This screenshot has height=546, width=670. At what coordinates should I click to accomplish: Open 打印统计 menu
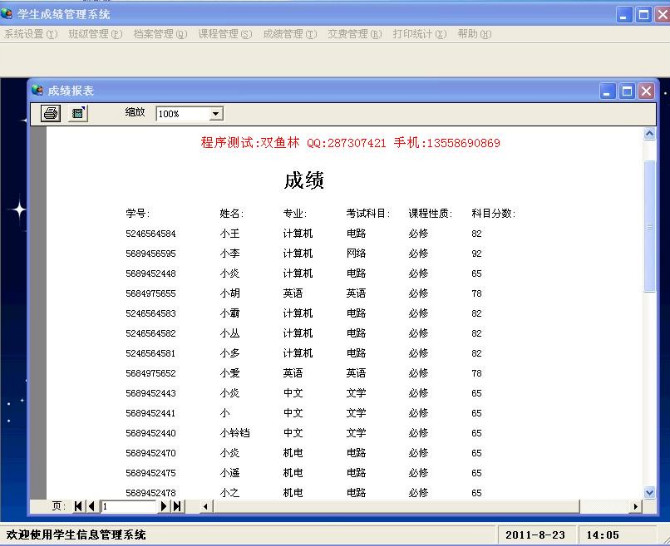click(420, 34)
